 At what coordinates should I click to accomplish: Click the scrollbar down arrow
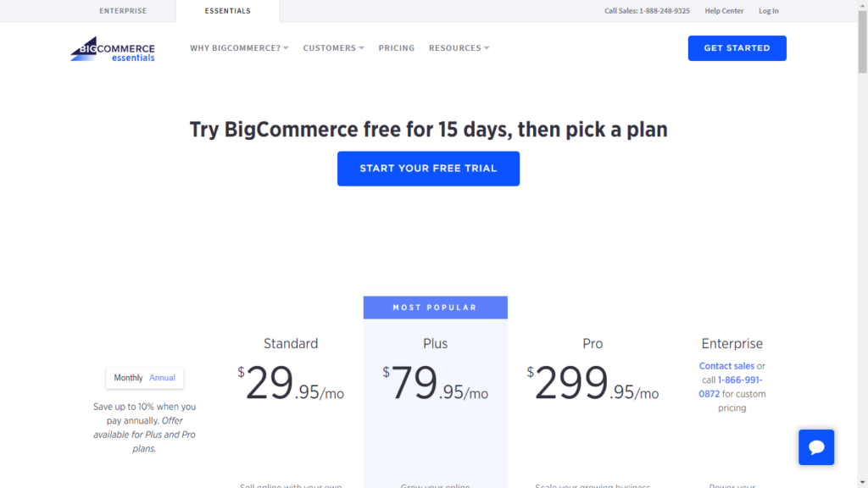(862, 483)
